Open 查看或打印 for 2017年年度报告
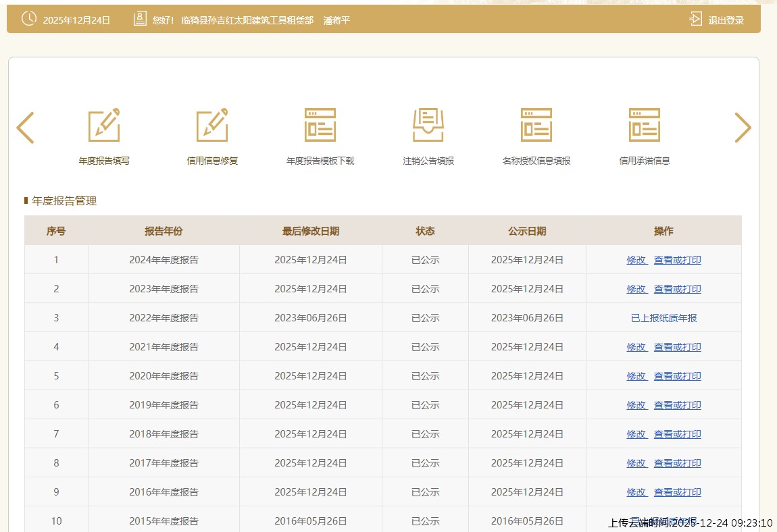Screen dimensions: 777x532 (x=677, y=463)
